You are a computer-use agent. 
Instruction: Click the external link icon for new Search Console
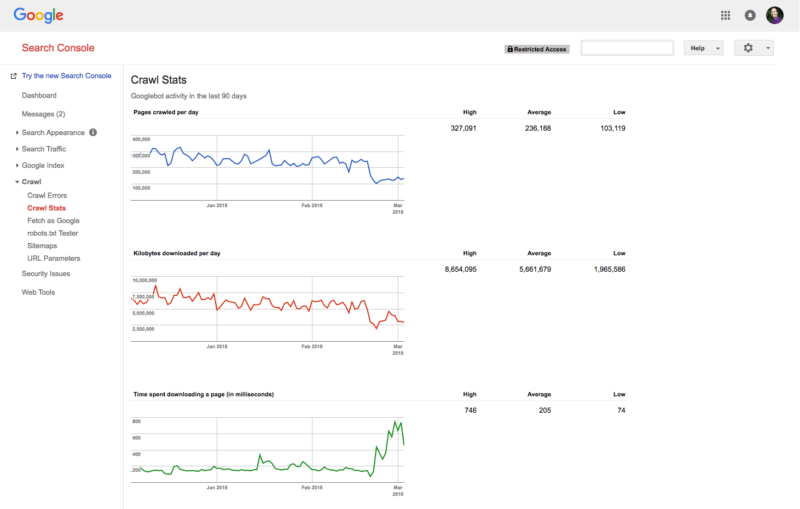click(13, 76)
